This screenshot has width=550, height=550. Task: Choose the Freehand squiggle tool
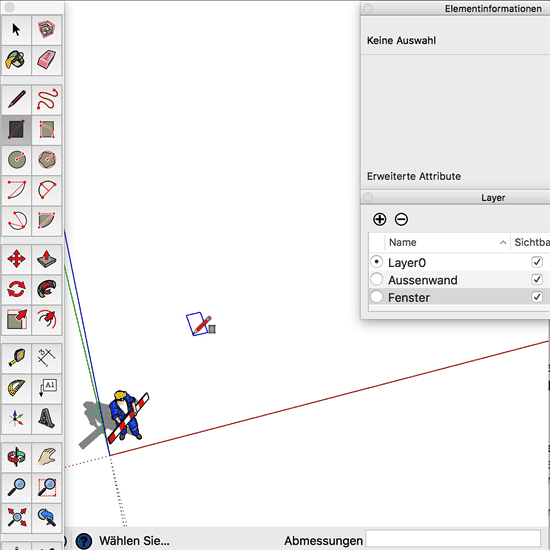pyautogui.click(x=47, y=100)
